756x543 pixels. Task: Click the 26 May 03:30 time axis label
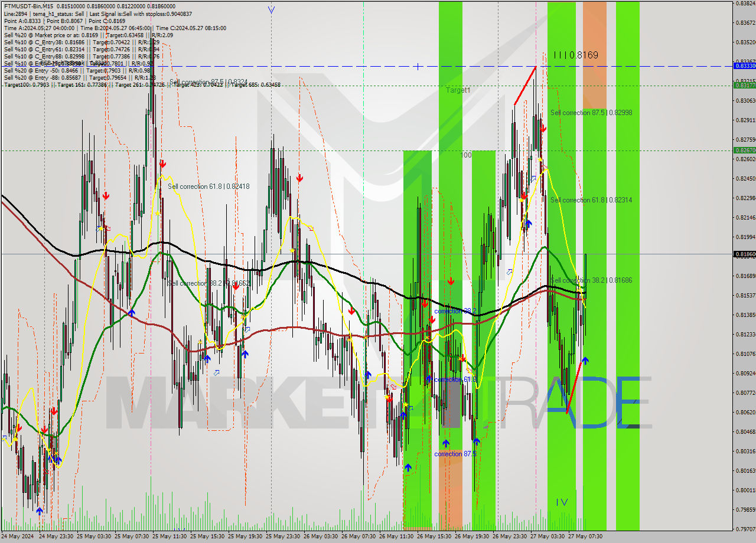[x=321, y=537]
